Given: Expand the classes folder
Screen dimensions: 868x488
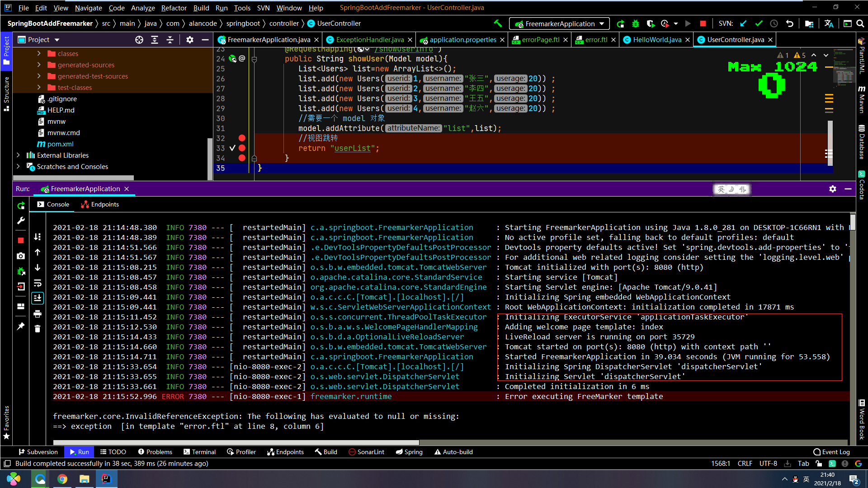Looking at the screenshot, I should tap(39, 53).
